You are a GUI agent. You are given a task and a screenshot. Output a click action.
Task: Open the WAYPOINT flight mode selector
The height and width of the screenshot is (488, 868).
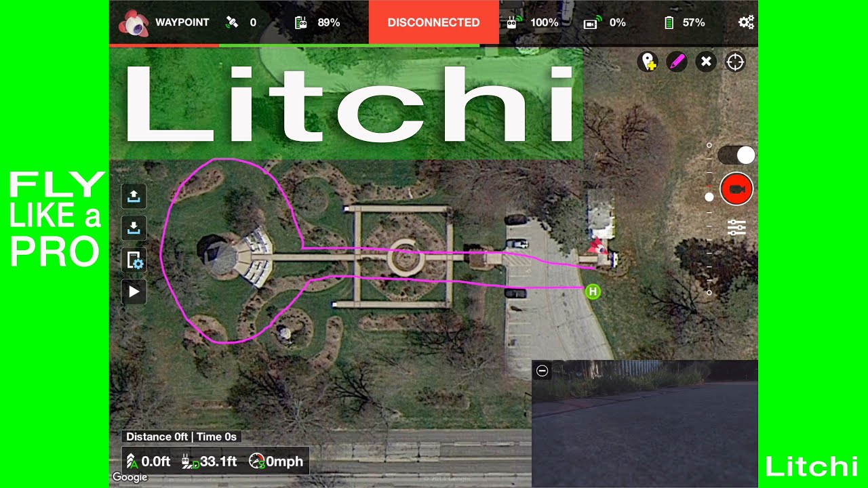pos(182,22)
